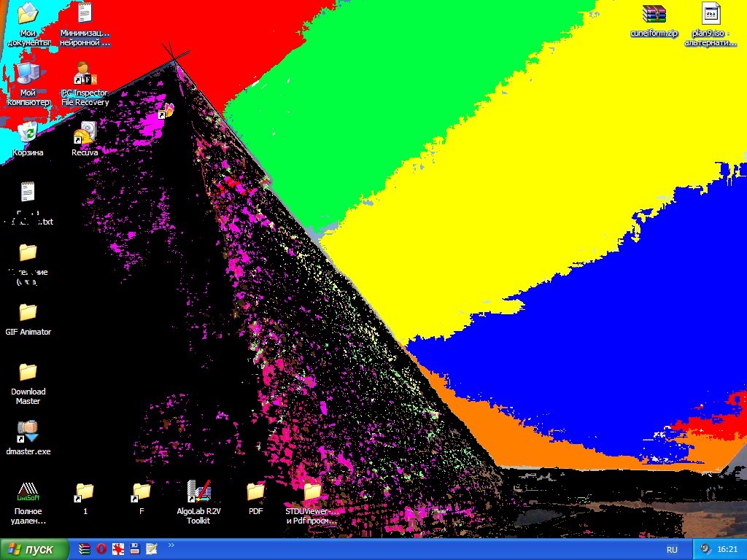
Task: Expand the quick launch overflow chevron
Action: (171, 545)
